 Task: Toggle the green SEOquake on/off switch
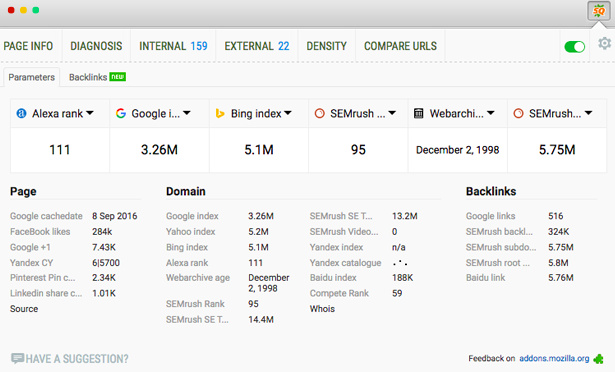click(575, 47)
